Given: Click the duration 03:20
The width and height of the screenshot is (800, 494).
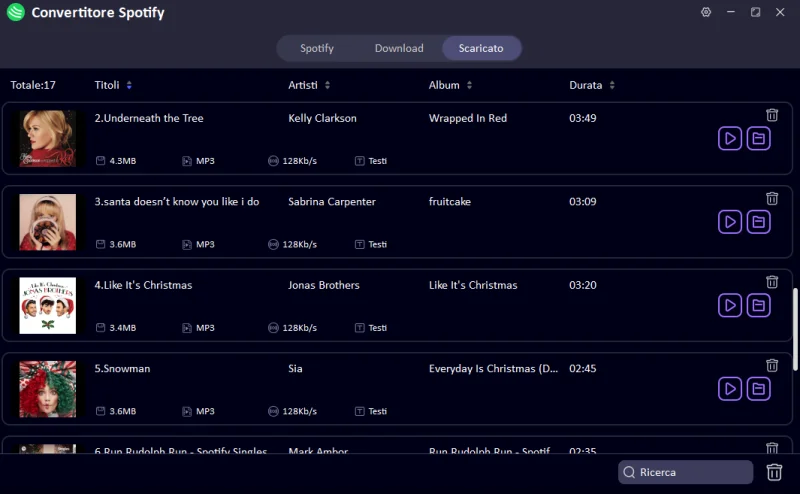Looking at the screenshot, I should 583,285.
